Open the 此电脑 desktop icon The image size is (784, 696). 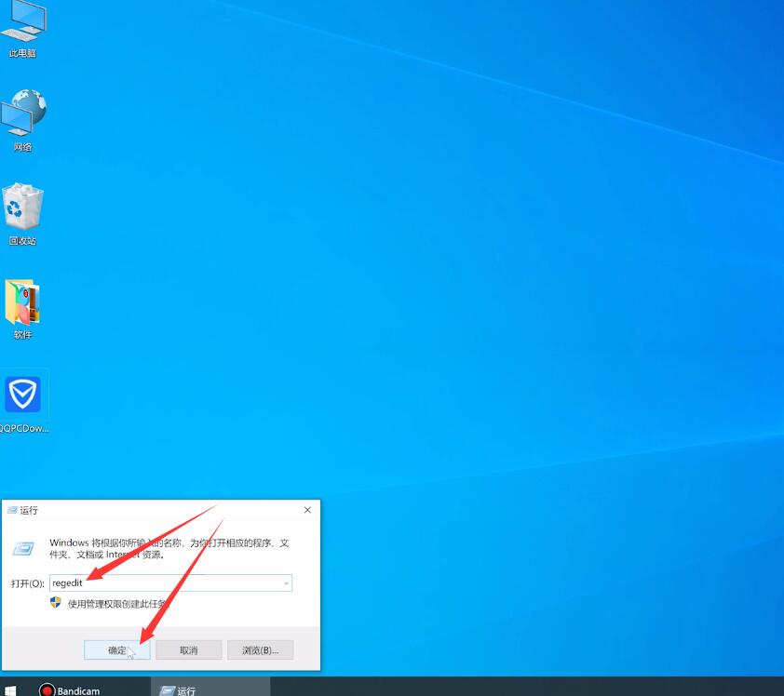point(23,29)
